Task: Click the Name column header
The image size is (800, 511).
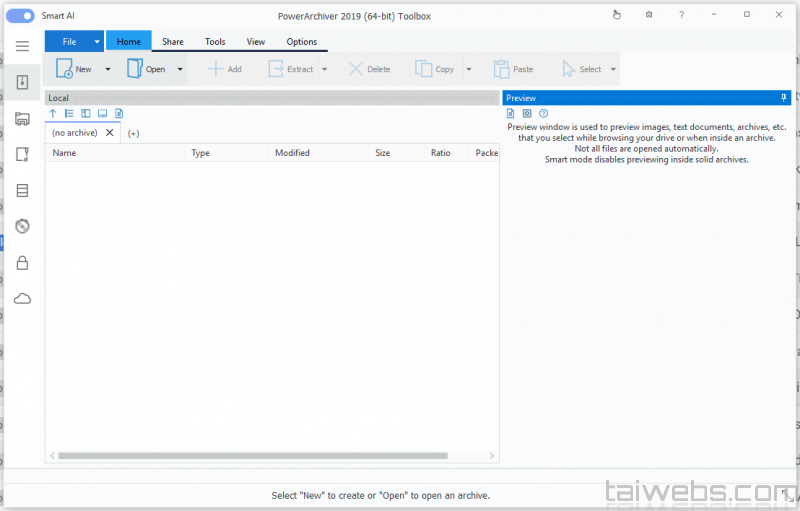Action: [65, 153]
